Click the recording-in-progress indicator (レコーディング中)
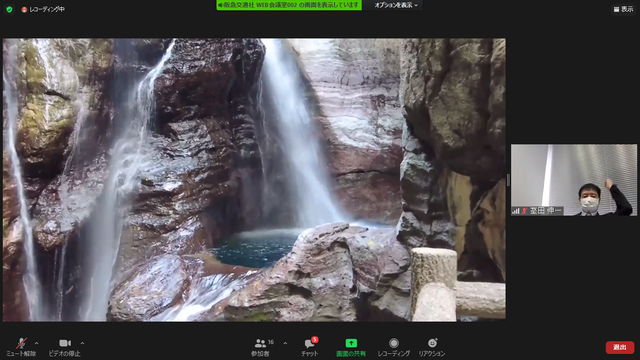Screen dimensions: 640x360 coord(43,9)
